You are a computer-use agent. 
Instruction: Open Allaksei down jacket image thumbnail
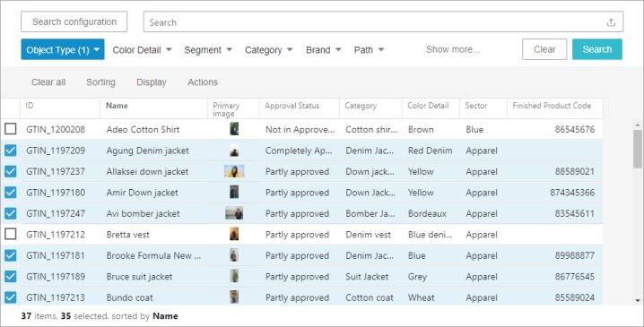click(234, 171)
